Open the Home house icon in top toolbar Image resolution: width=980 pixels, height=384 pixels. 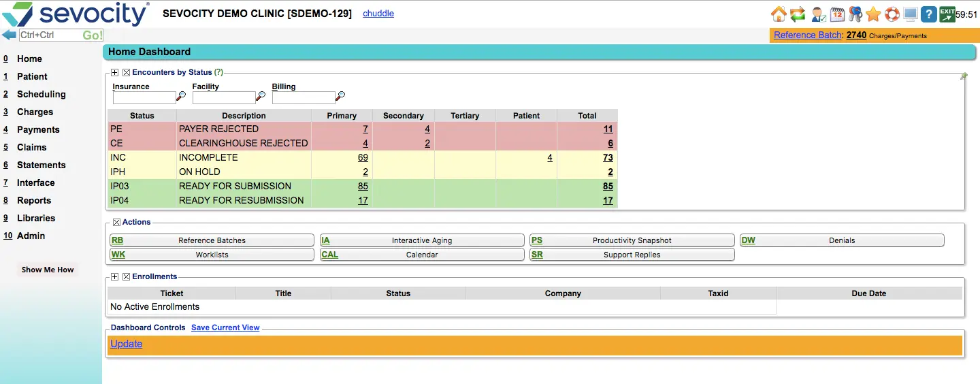[x=779, y=14]
